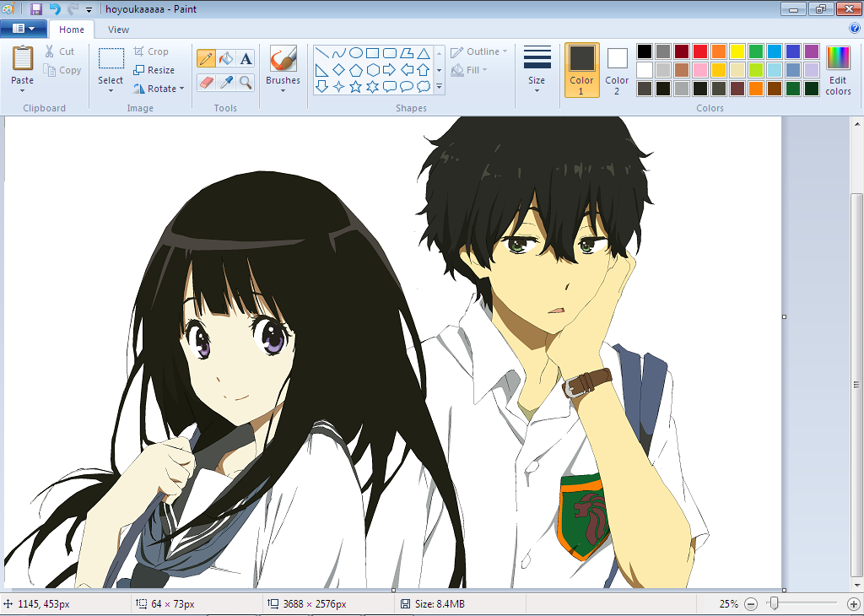Open the Paint file menu button

[x=23, y=29]
